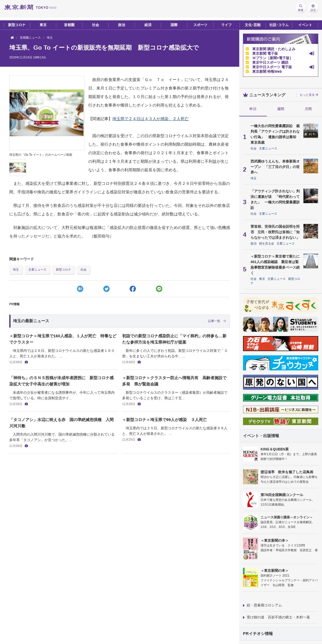Viewport: 322px width, 644px height.
Task: Click 首都圏ニュース in the breadcrumb
Action: 30,38
